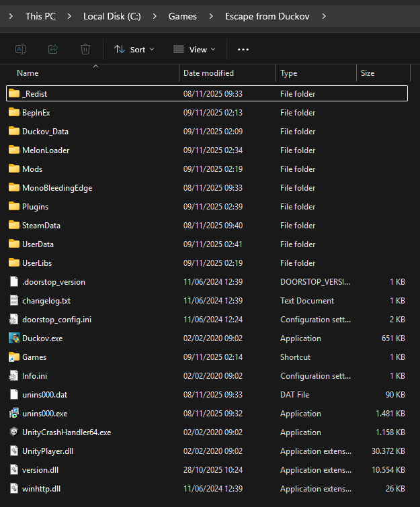
Task: Select the BepInEx folder icon
Action: (14, 112)
